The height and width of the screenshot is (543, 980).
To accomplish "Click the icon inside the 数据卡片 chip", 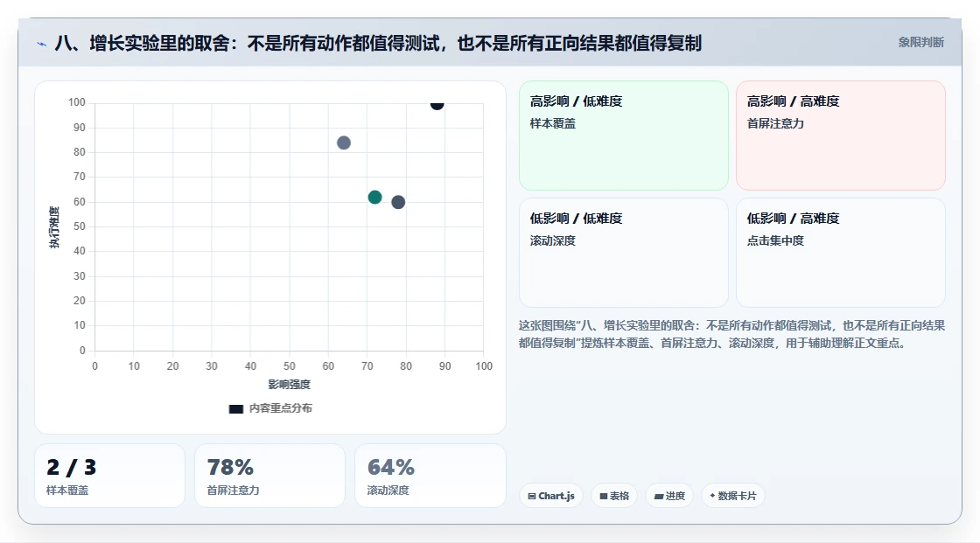I will (712, 496).
